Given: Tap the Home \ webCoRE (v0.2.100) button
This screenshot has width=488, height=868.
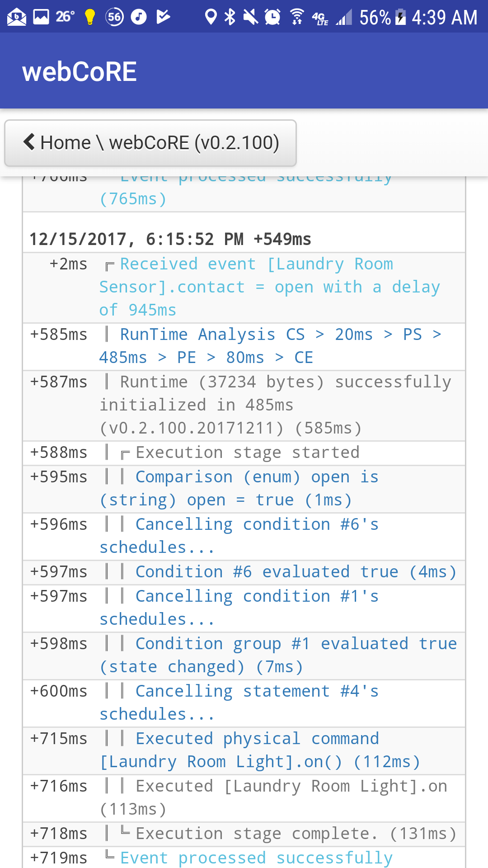Looking at the screenshot, I should [x=150, y=143].
